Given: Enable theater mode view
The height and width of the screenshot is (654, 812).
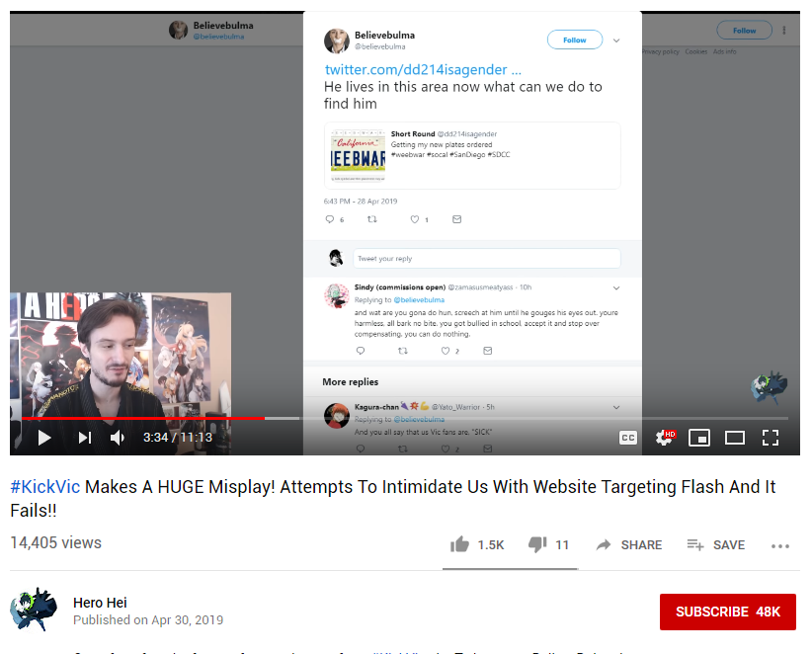Looking at the screenshot, I should click(735, 438).
